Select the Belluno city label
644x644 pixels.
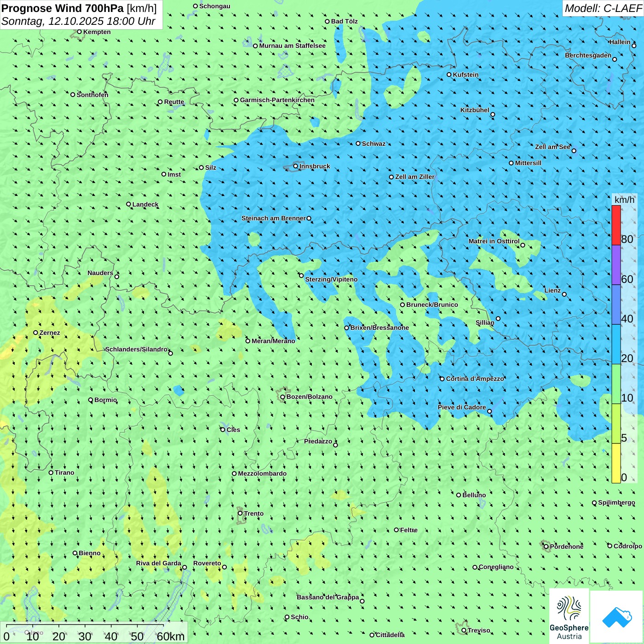pyautogui.click(x=474, y=495)
